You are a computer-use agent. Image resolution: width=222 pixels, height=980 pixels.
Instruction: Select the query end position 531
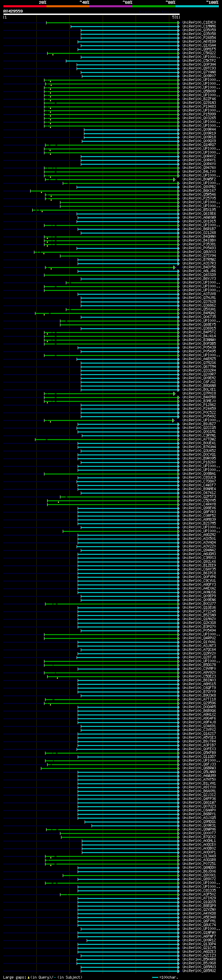coord(175,17)
